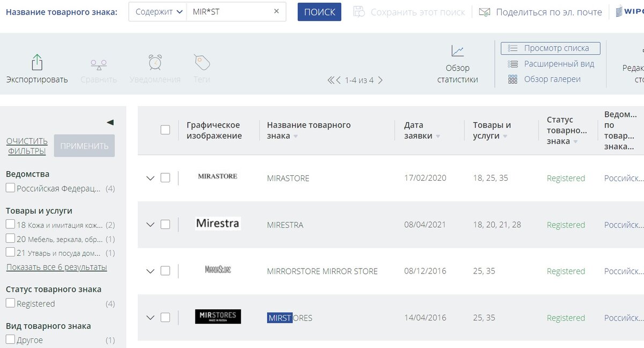644x348 pixels.
Task: Select the MIRRORSTORE MIRROR STORE row checkbox
Action: click(x=165, y=271)
